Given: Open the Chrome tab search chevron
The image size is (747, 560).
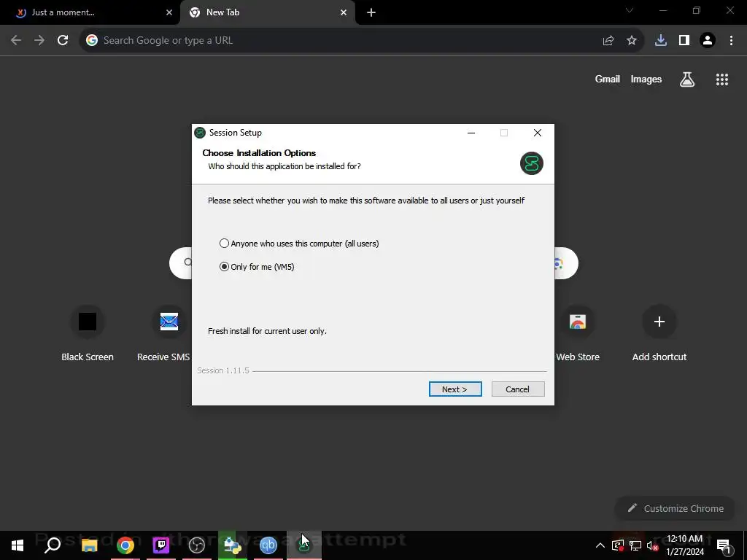Looking at the screenshot, I should tap(630, 10).
